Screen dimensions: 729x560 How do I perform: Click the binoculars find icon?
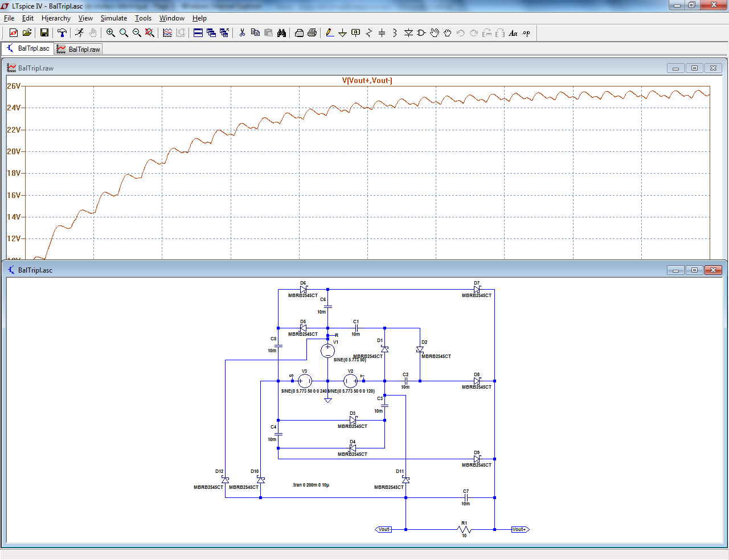[x=281, y=33]
